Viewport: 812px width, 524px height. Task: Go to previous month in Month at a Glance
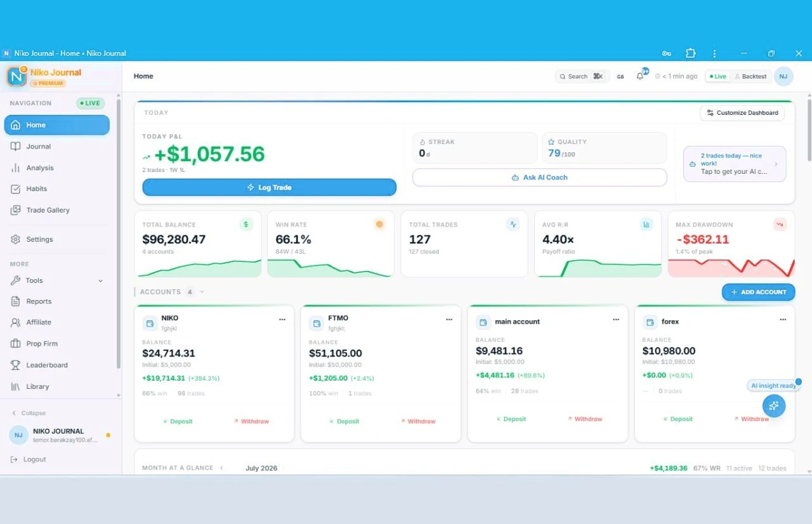[x=221, y=468]
